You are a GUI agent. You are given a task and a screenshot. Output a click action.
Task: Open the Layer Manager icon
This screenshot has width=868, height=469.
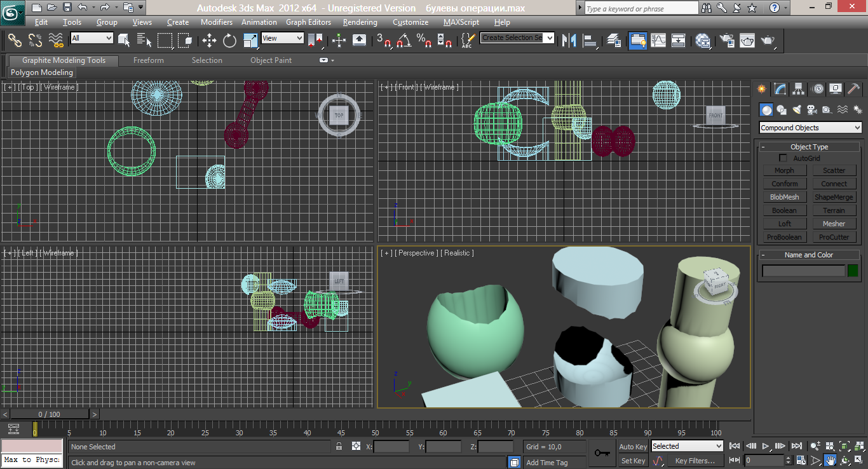[x=614, y=41]
